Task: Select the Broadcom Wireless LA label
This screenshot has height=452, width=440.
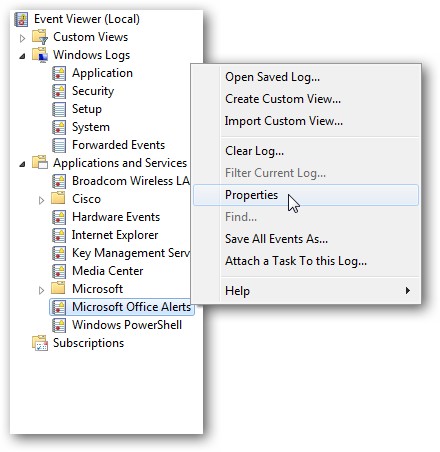Action: 131,181
